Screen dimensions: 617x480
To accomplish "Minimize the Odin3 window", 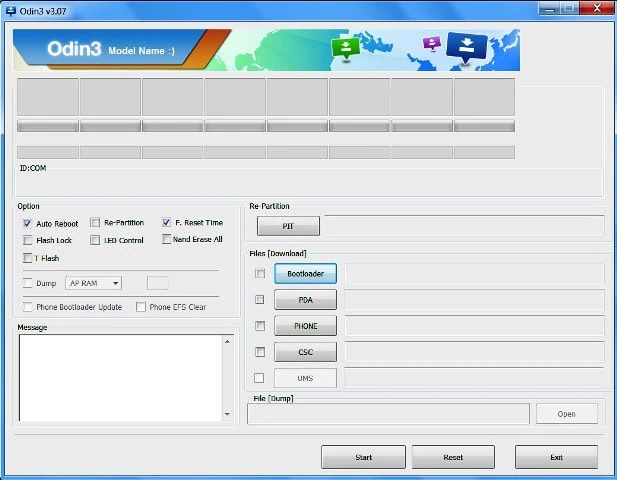I will [x=549, y=8].
